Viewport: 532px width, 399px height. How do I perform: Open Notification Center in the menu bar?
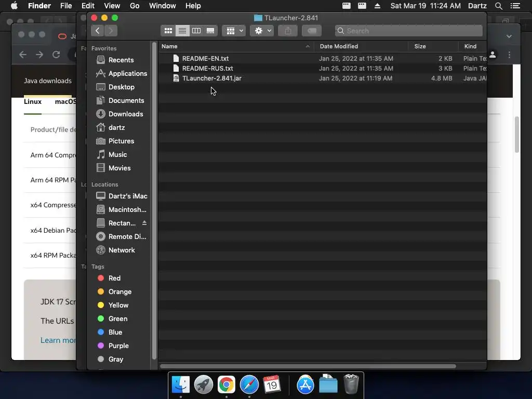pyautogui.click(x=515, y=6)
